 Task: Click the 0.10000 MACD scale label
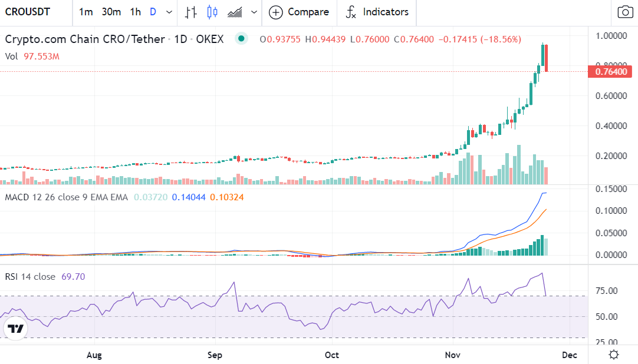coord(611,211)
